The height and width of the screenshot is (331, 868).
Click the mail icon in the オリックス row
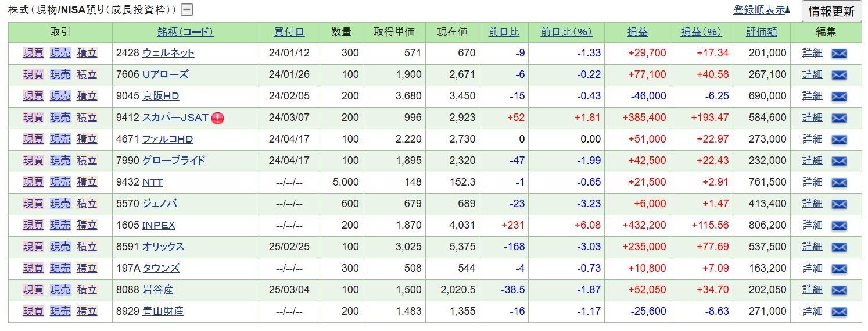pos(839,247)
